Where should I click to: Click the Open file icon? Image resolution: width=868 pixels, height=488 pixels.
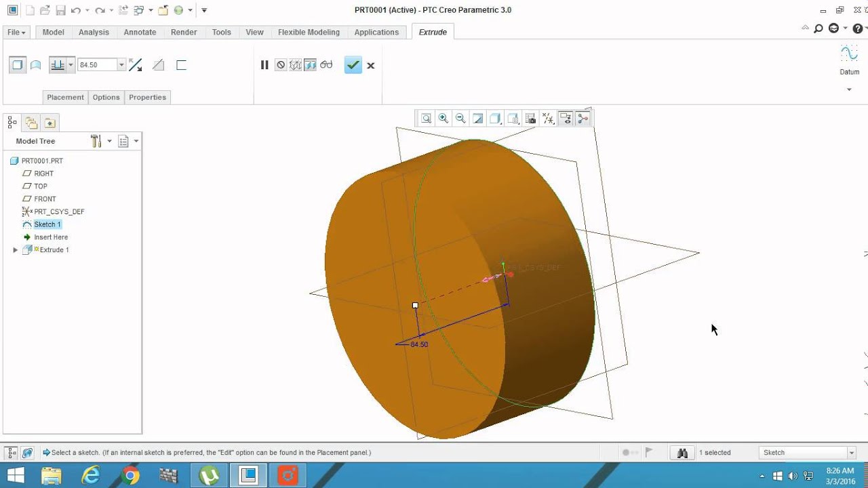[45, 10]
